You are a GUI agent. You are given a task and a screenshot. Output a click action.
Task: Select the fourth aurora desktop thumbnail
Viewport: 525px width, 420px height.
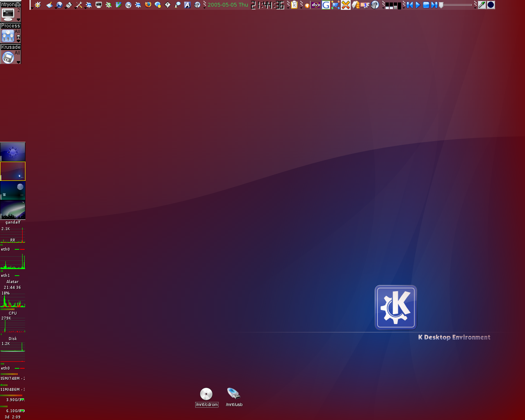(x=13, y=210)
